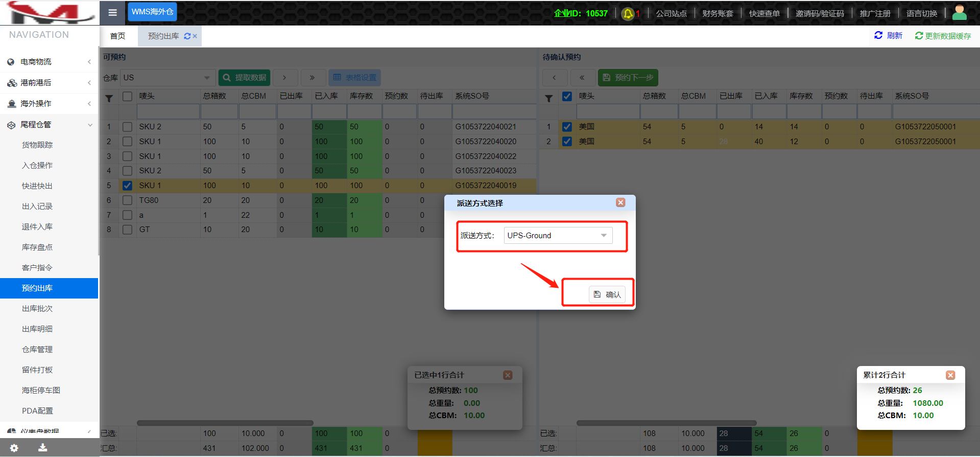Check the GT row checkbox
Image resolution: width=980 pixels, height=457 pixels.
tap(128, 230)
